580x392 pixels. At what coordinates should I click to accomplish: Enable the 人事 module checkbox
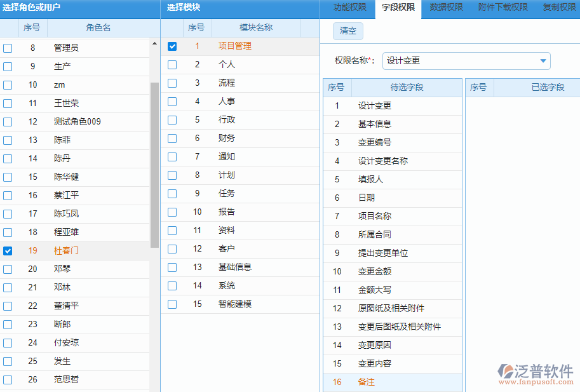(172, 101)
